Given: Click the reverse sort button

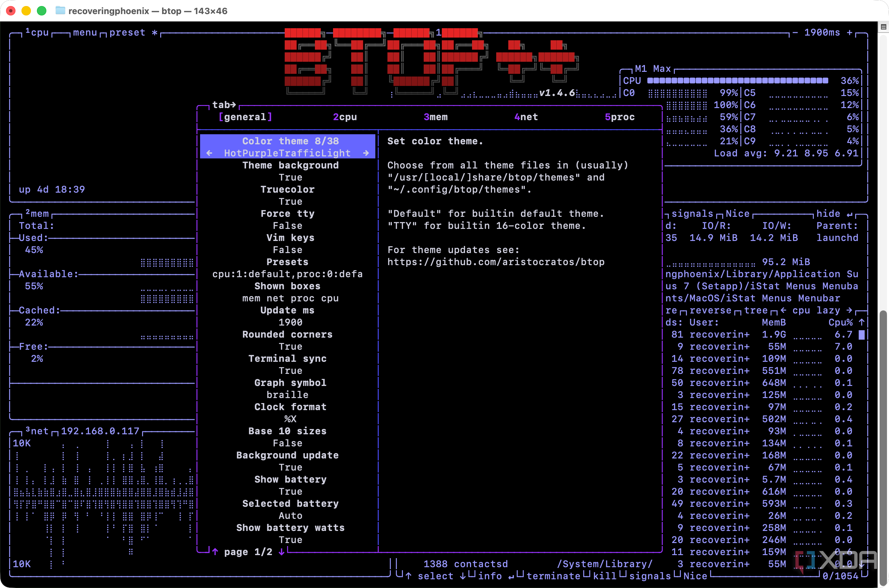Looking at the screenshot, I should tap(710, 310).
